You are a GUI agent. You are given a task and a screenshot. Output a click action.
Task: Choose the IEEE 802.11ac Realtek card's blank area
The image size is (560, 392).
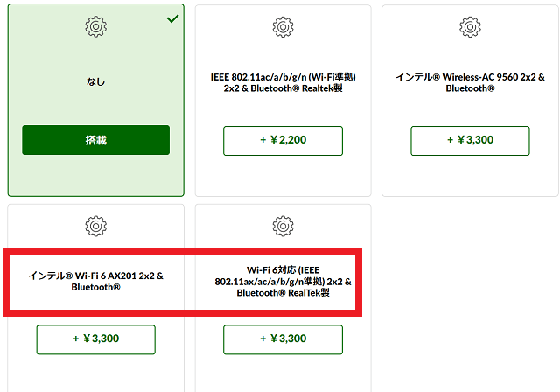283,175
